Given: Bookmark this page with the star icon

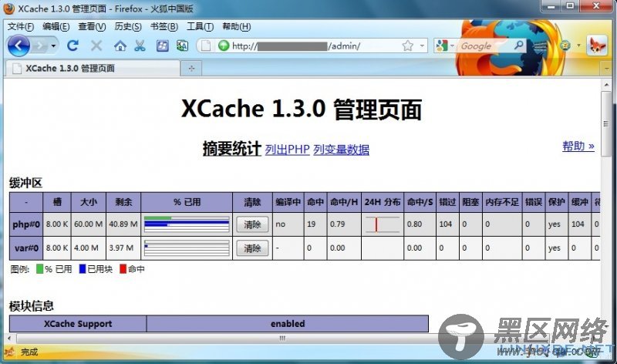Looking at the screenshot, I should point(408,45).
